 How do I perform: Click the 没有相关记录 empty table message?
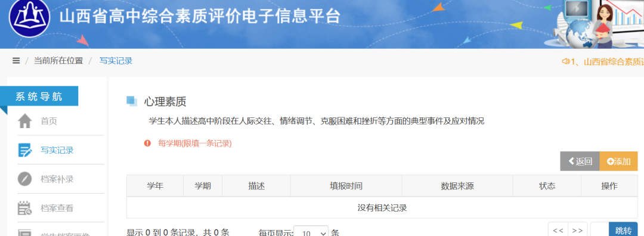click(x=382, y=207)
